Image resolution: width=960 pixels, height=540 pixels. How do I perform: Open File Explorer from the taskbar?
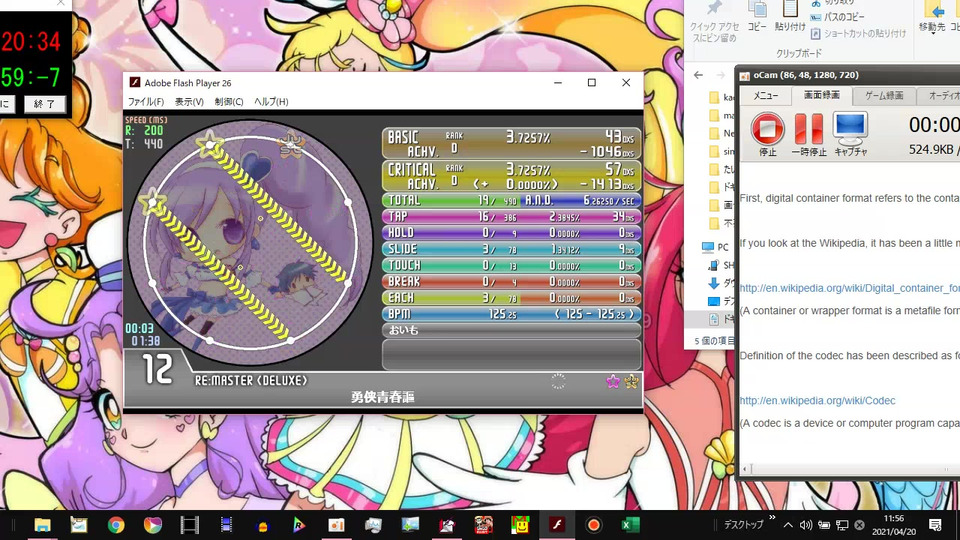(42, 525)
